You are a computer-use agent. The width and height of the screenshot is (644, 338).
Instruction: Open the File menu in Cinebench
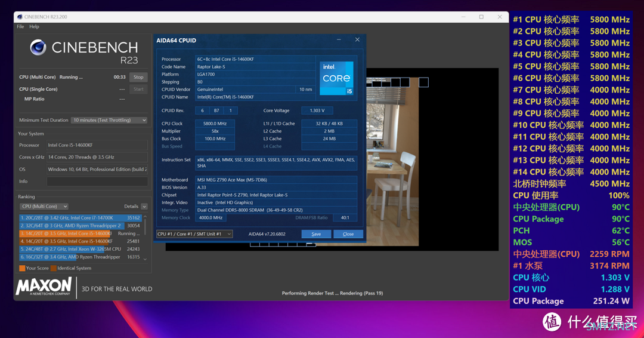[x=20, y=26]
